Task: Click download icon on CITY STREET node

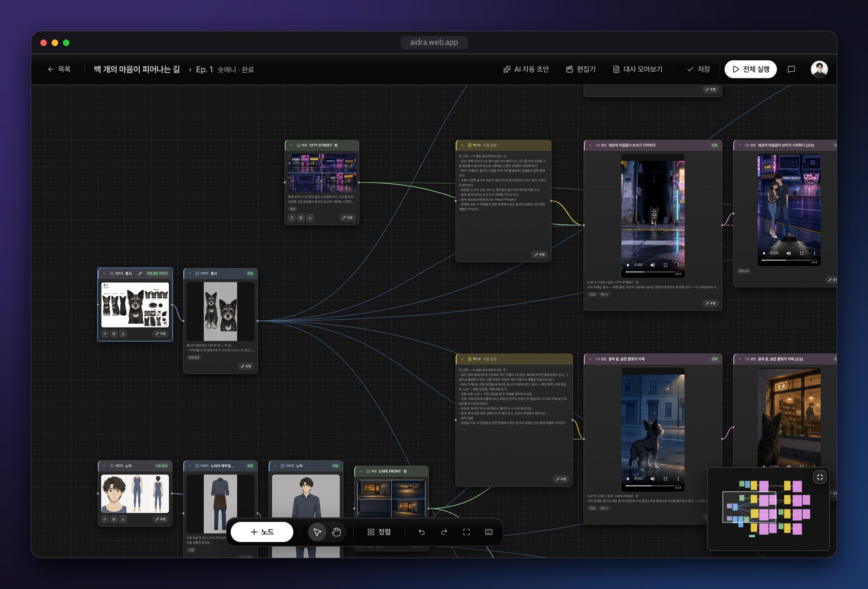Action: tap(310, 218)
